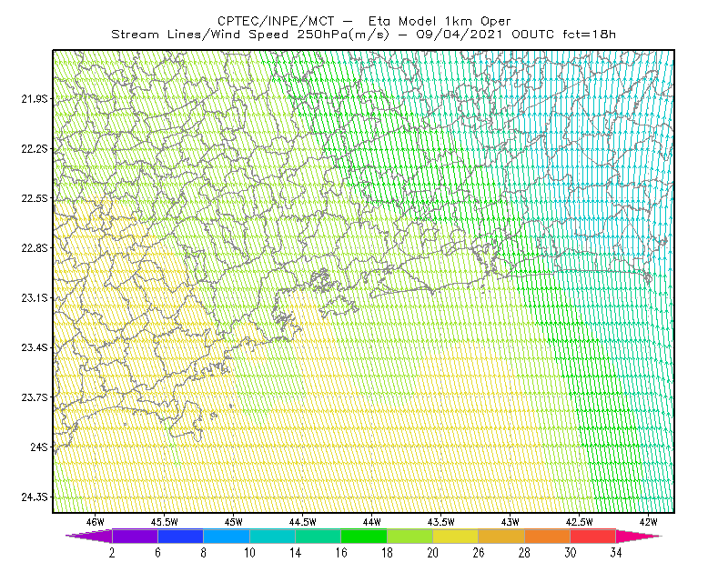Select the lime 18-20 legend swatch
Screen dimensions: 728x562
[x=410, y=536]
